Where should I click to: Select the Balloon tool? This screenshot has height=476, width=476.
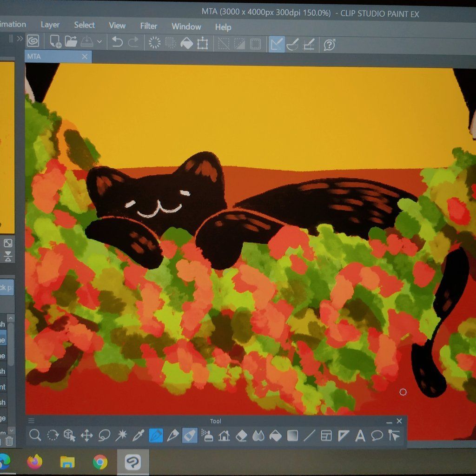coord(377,436)
